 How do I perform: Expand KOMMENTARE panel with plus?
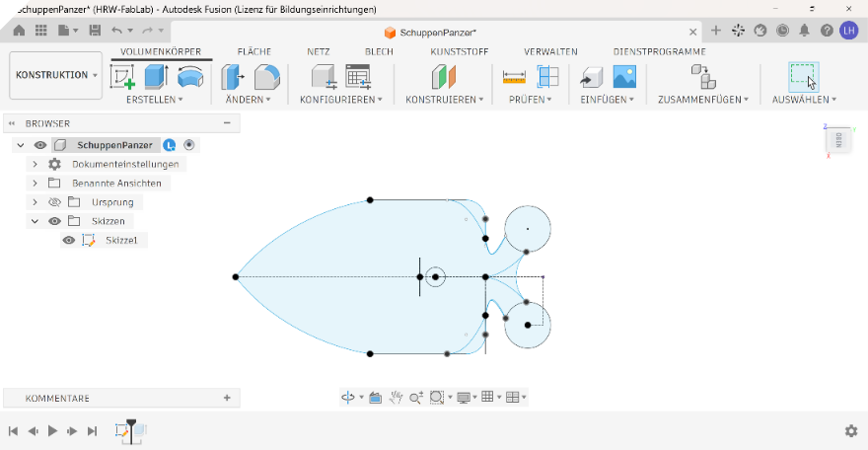pyautogui.click(x=227, y=398)
